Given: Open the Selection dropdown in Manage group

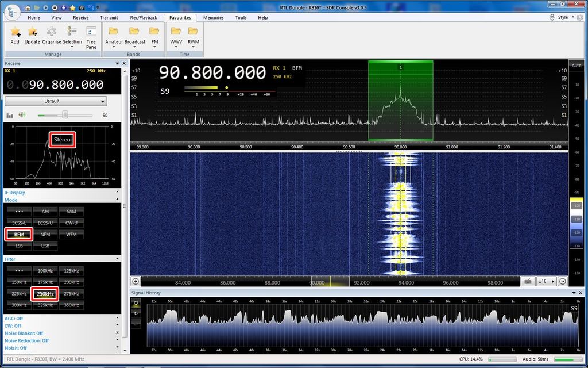Looking at the screenshot, I should point(72,38).
